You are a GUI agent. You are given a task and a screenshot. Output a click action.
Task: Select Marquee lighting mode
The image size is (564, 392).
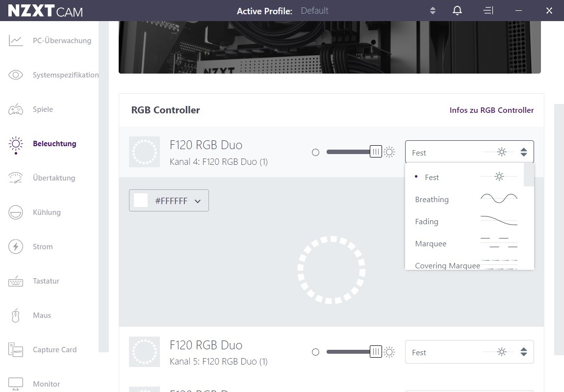pos(464,243)
